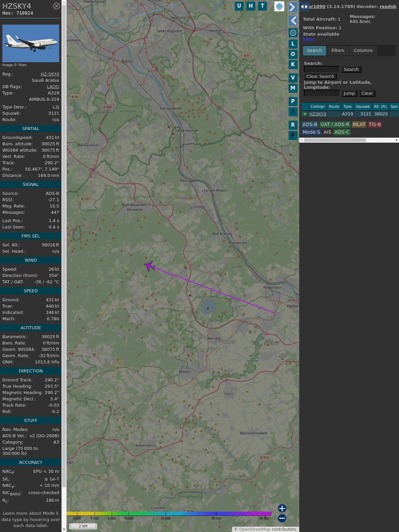Switch to the Filters tab
This screenshot has width=399, height=532.
337,51
